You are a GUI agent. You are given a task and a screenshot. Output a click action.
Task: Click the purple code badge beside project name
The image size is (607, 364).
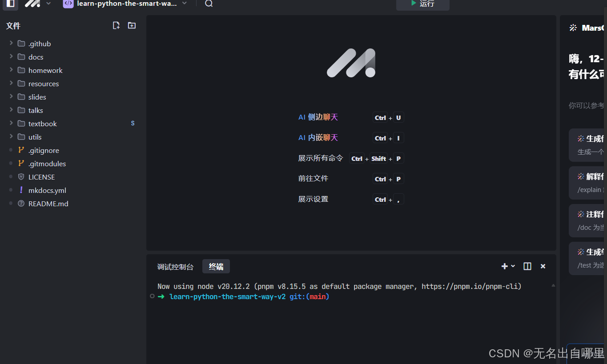coord(68,4)
